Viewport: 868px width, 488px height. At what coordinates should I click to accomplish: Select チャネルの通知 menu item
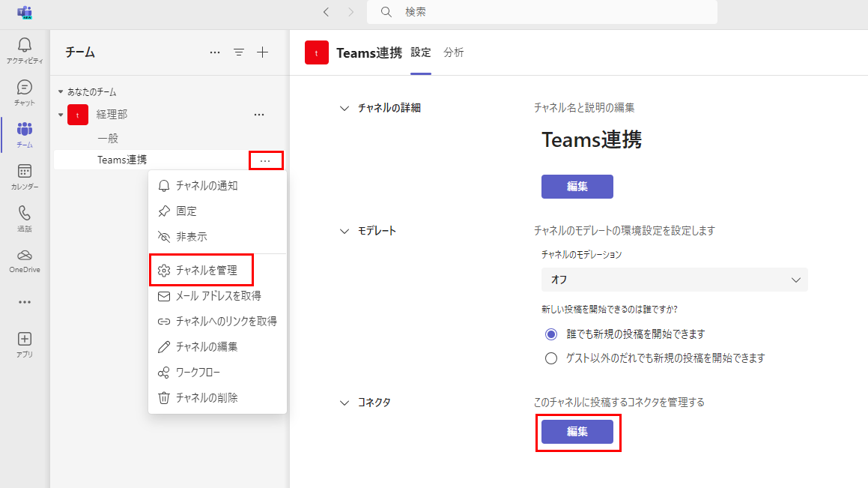click(217, 186)
